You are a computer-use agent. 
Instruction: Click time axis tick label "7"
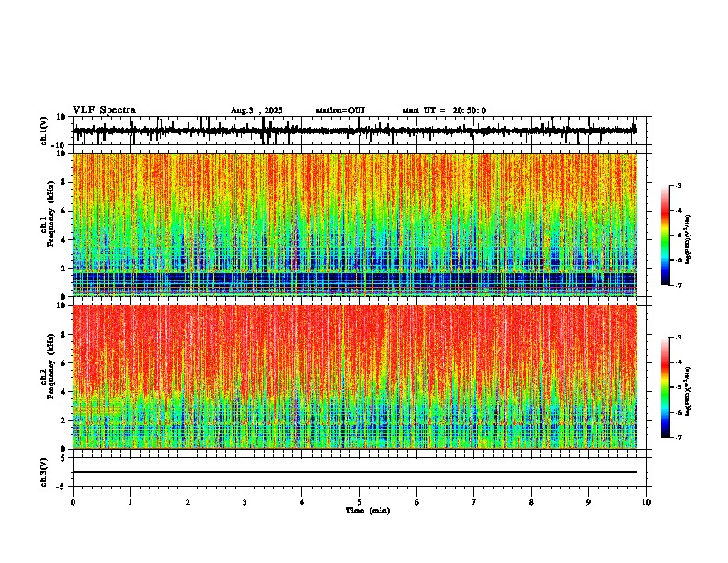pos(474,502)
